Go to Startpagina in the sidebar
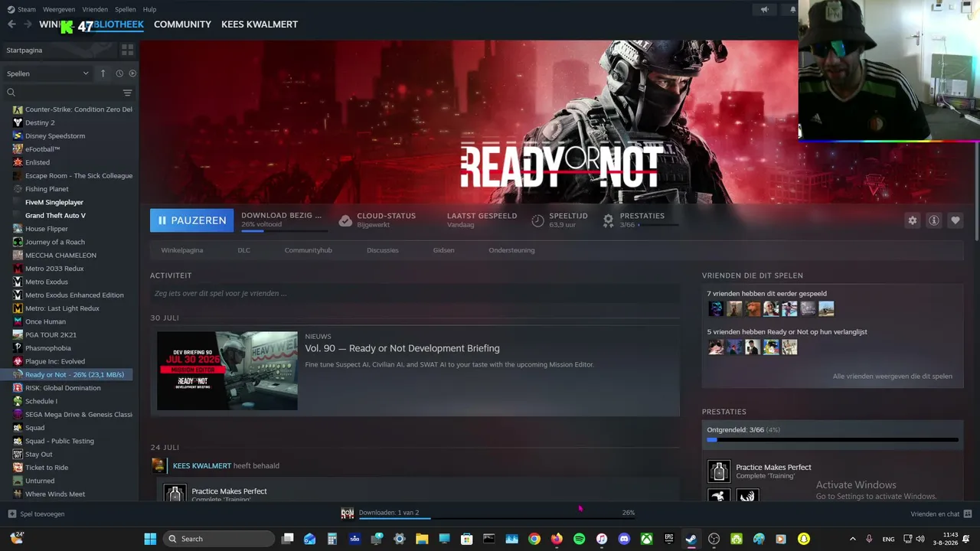This screenshot has width=980, height=551. (x=24, y=50)
